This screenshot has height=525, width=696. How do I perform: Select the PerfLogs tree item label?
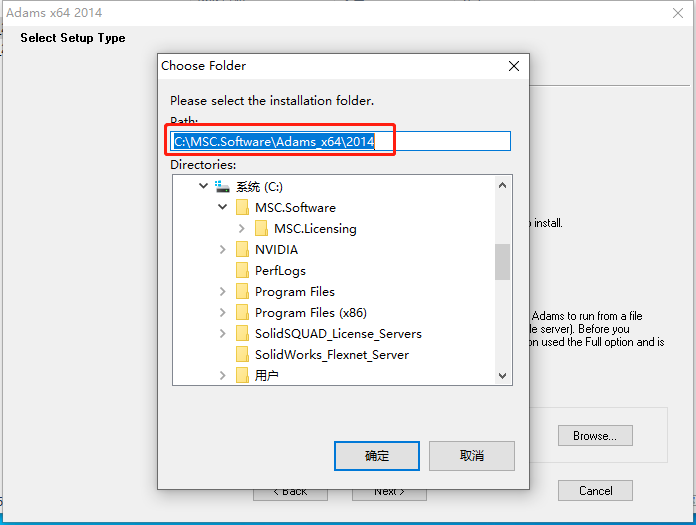point(280,271)
